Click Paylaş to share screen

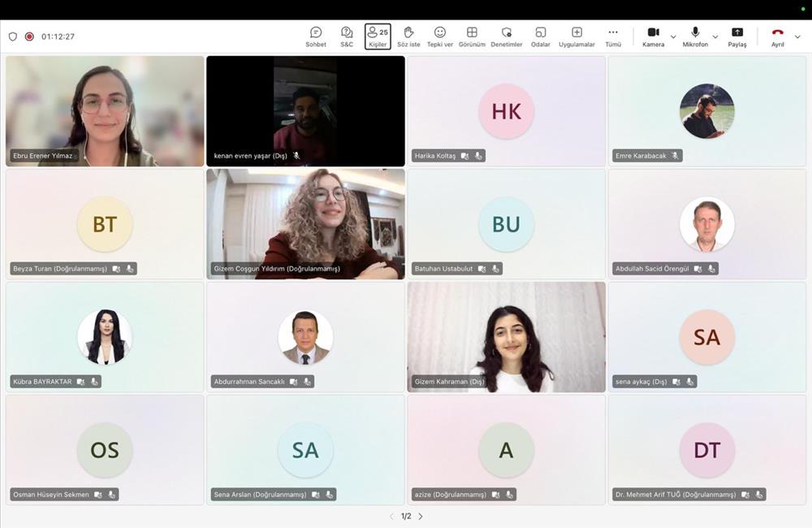[x=737, y=37]
